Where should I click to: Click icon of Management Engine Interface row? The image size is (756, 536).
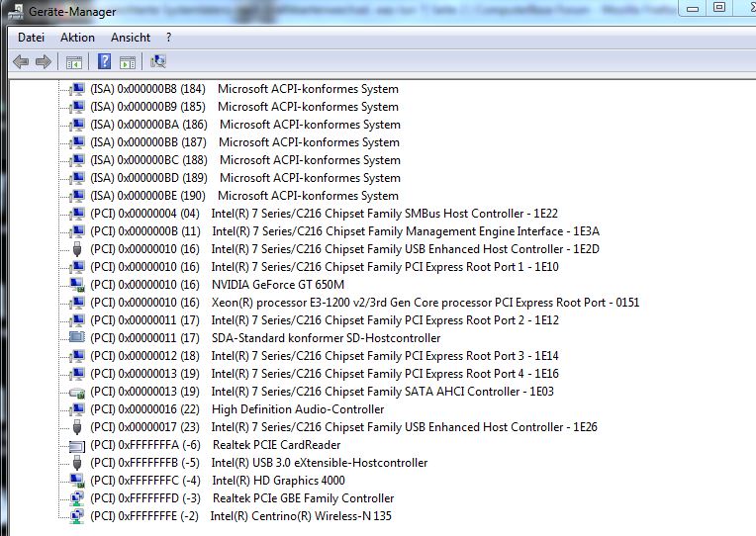[x=77, y=231]
